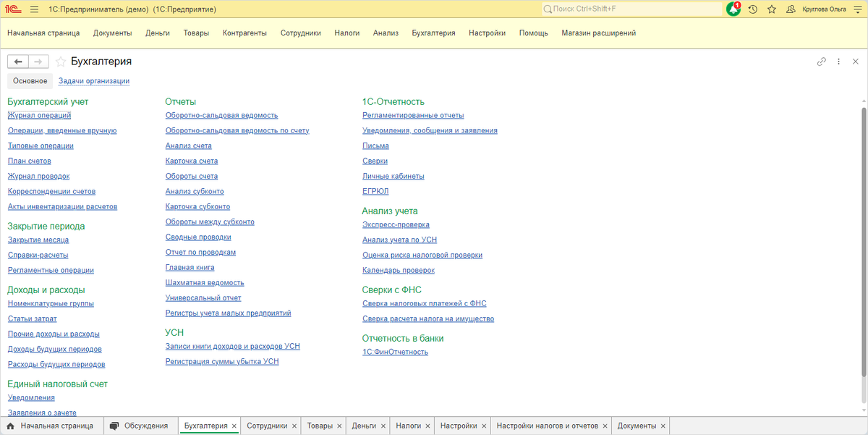The width and height of the screenshot is (868, 435).
Task: Add Бухгалтерия page to favorites star
Action: click(x=61, y=62)
